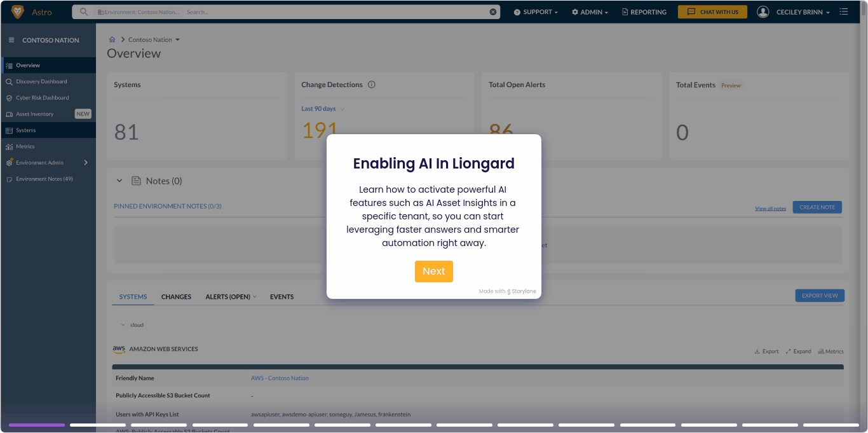Screen dimensions: 868x433
Task: Click the AWS logo icon
Action: point(119,349)
